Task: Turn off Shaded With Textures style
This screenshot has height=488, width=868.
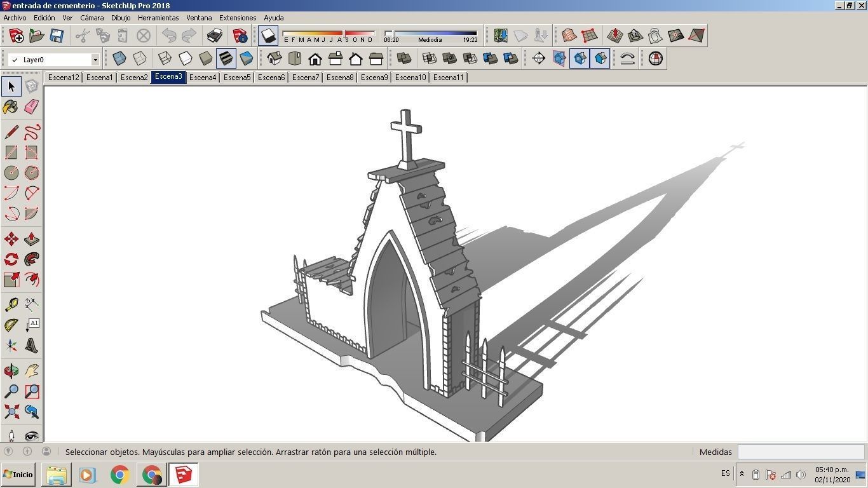Action: point(226,59)
